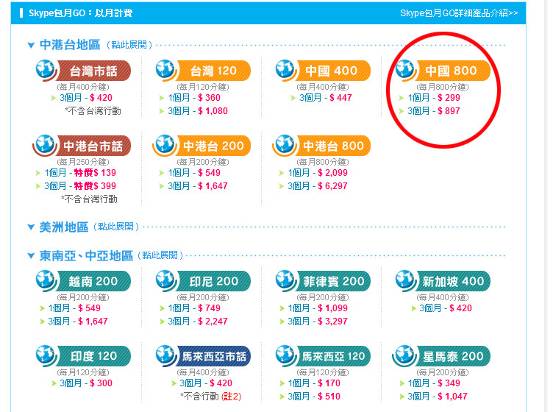This screenshot has width=553, height=412.
Task: Toggle the 東南亞、中亞地區 section arrow
Action: pos(31,256)
